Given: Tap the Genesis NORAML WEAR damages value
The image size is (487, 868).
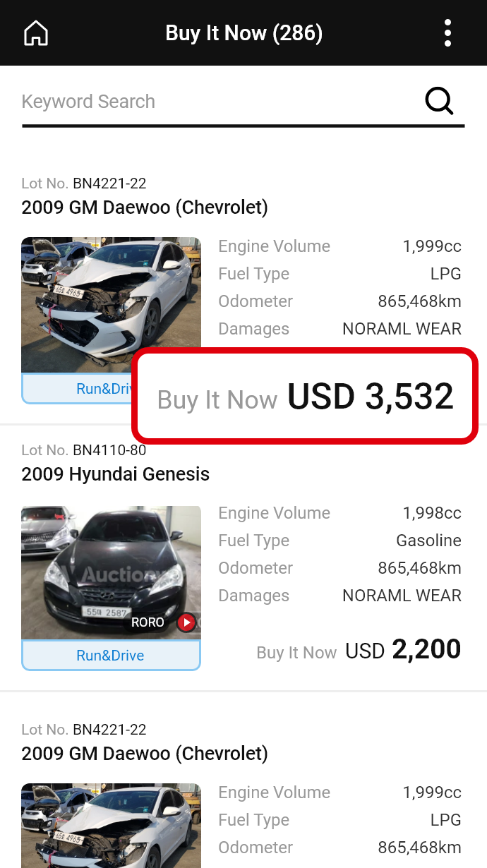Looking at the screenshot, I should 402,596.
